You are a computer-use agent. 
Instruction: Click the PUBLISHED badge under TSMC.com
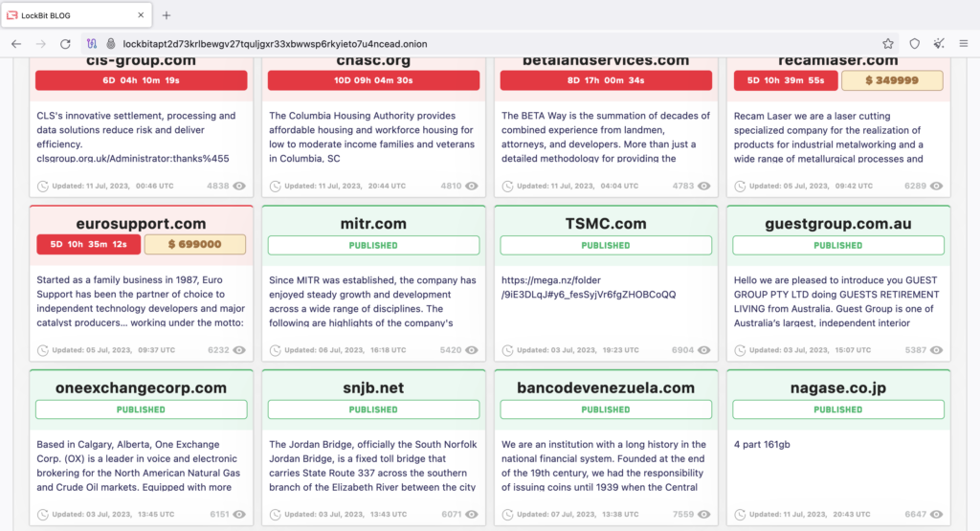(606, 246)
